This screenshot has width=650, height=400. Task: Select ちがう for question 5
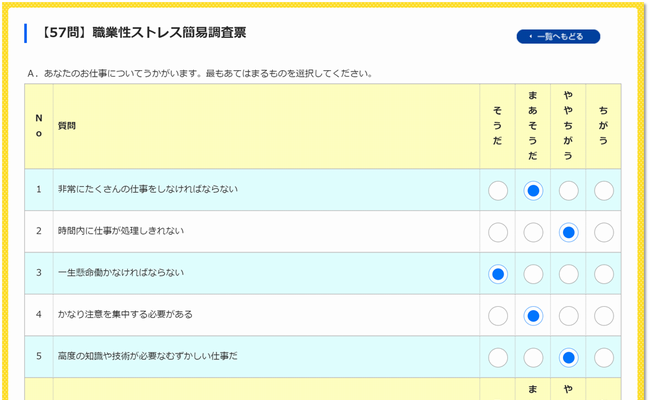coord(603,357)
